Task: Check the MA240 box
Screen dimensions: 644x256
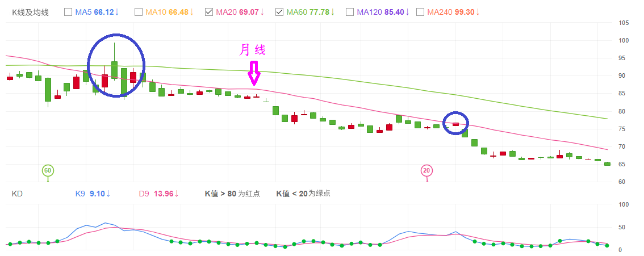Action: click(x=420, y=12)
